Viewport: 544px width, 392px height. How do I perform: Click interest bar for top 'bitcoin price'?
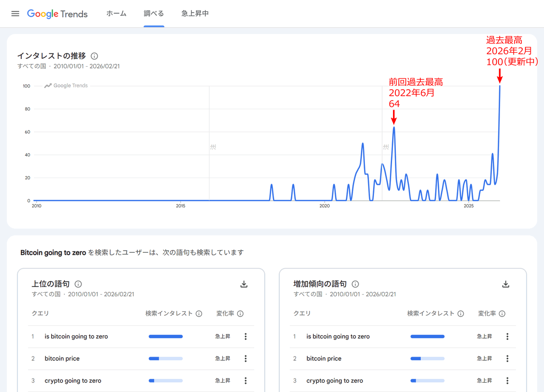[165, 358]
